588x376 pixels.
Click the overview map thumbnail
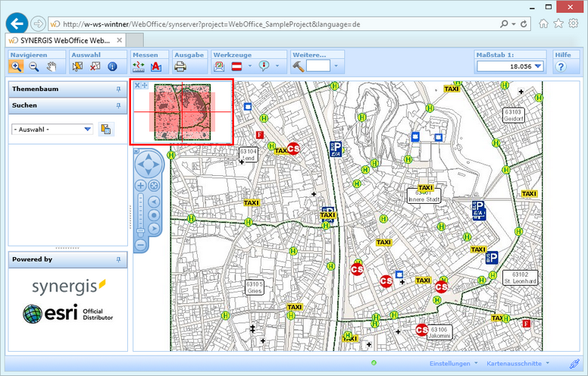182,113
